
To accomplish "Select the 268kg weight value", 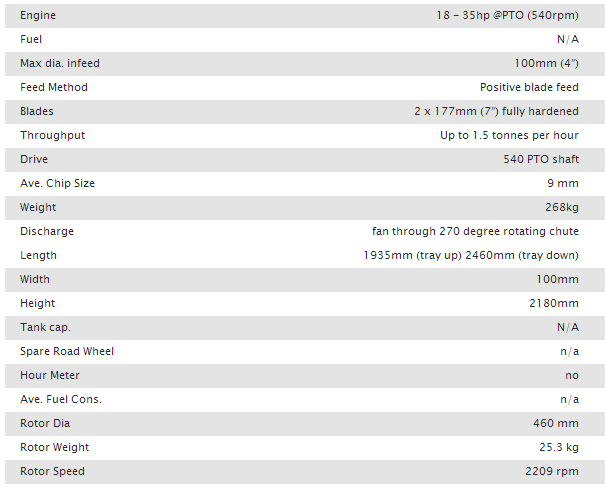I will tap(562, 207).
